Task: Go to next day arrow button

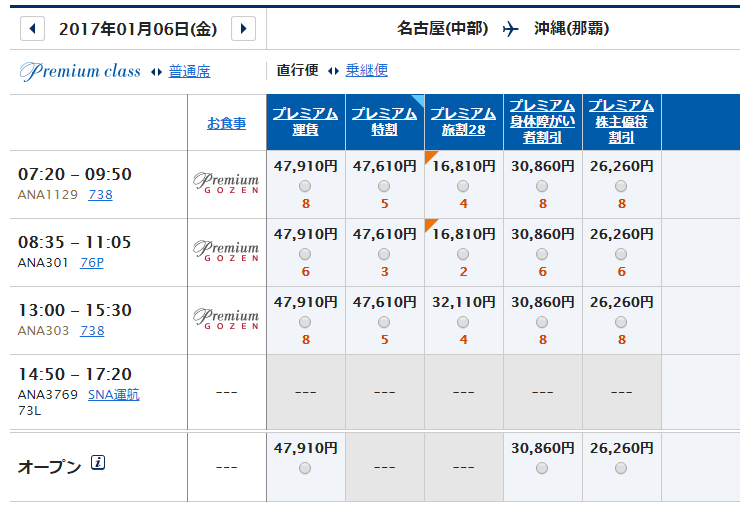Action: pos(243,29)
